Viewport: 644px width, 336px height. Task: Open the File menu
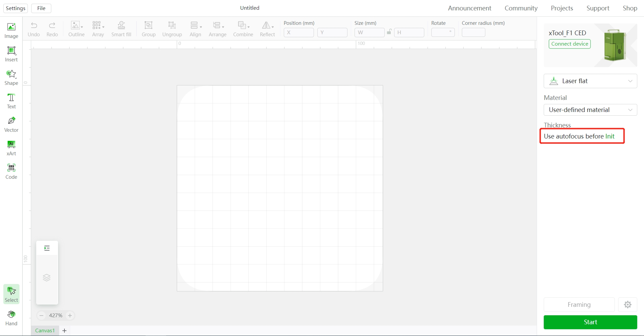click(x=41, y=8)
